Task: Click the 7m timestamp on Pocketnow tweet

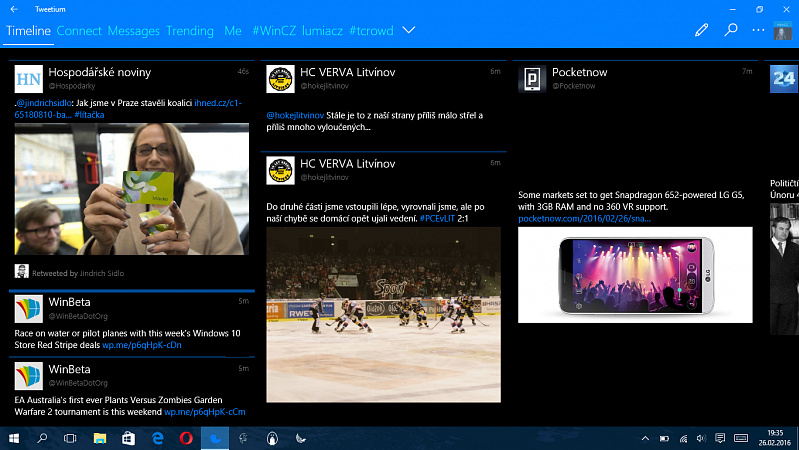Action: [747, 71]
